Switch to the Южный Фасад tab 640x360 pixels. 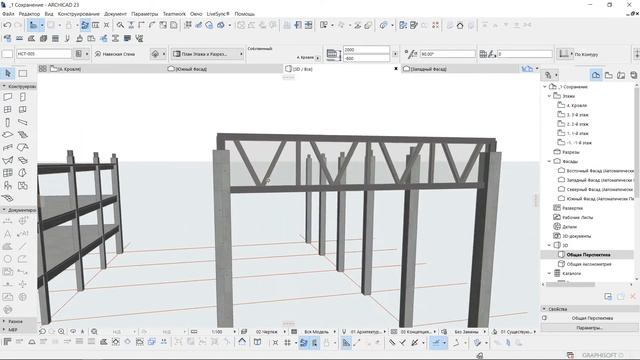point(191,69)
